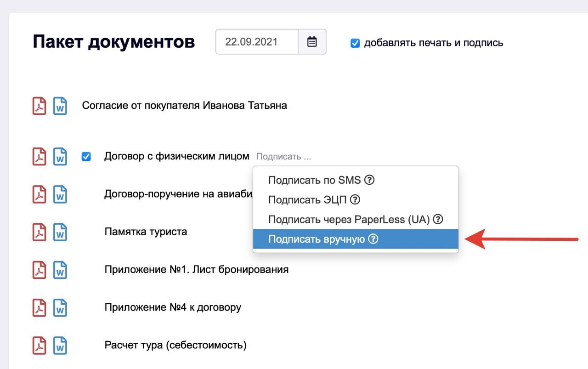The image size is (588, 369).
Task: Open the calendar date picker icon
Action: [x=312, y=42]
